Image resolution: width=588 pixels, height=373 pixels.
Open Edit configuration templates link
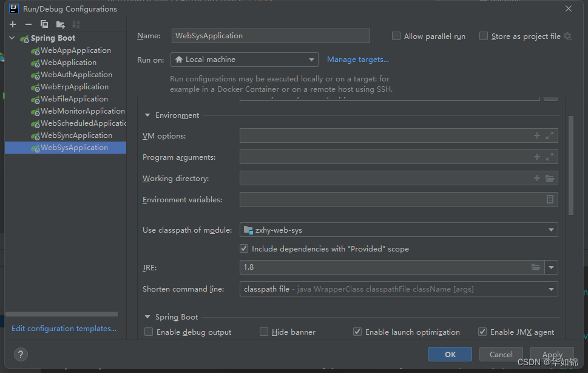(x=64, y=328)
